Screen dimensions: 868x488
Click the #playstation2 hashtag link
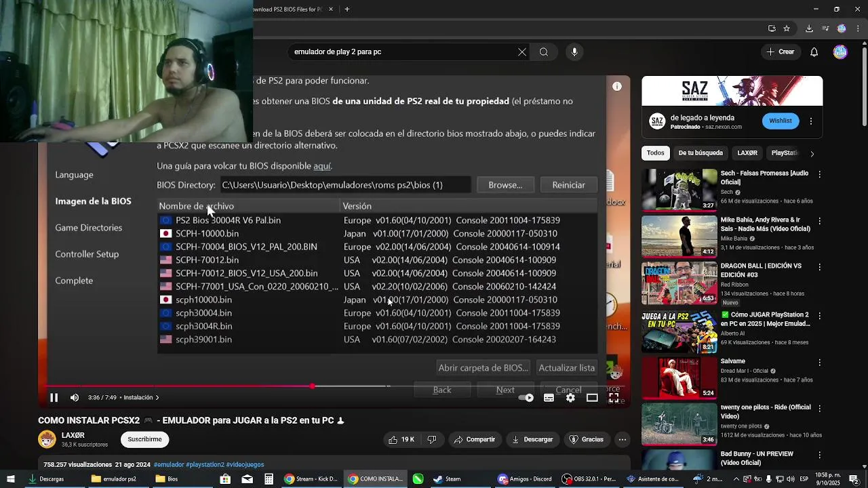click(x=205, y=465)
